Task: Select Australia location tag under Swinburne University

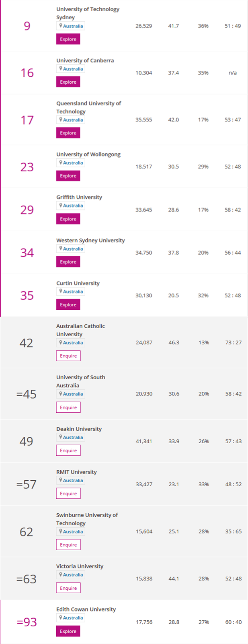Action: pyautogui.click(x=71, y=532)
